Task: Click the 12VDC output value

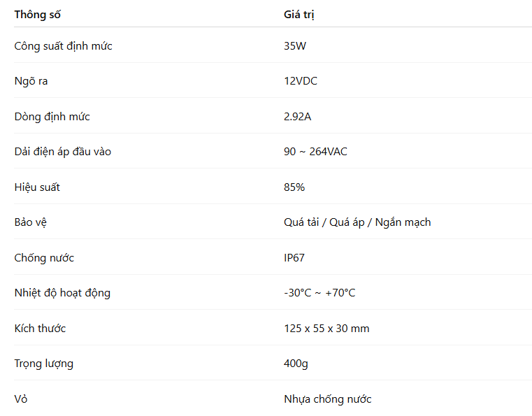Action: tap(301, 81)
